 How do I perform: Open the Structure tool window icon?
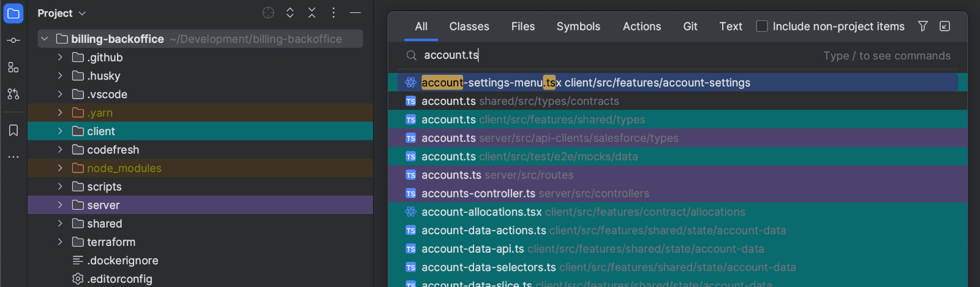point(13,67)
